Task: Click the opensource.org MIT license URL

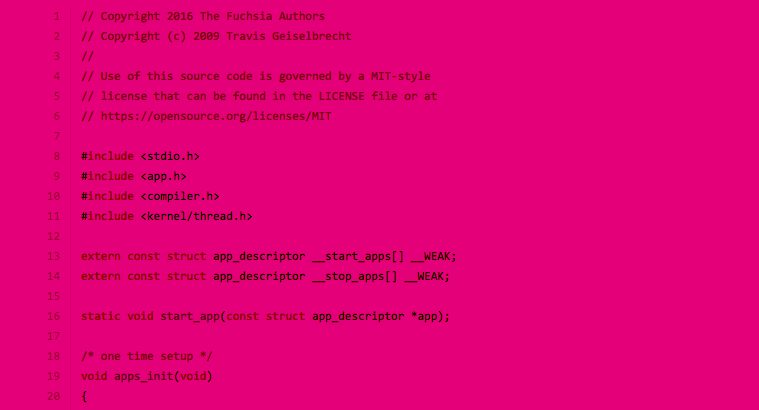Action: pyautogui.click(x=216, y=116)
